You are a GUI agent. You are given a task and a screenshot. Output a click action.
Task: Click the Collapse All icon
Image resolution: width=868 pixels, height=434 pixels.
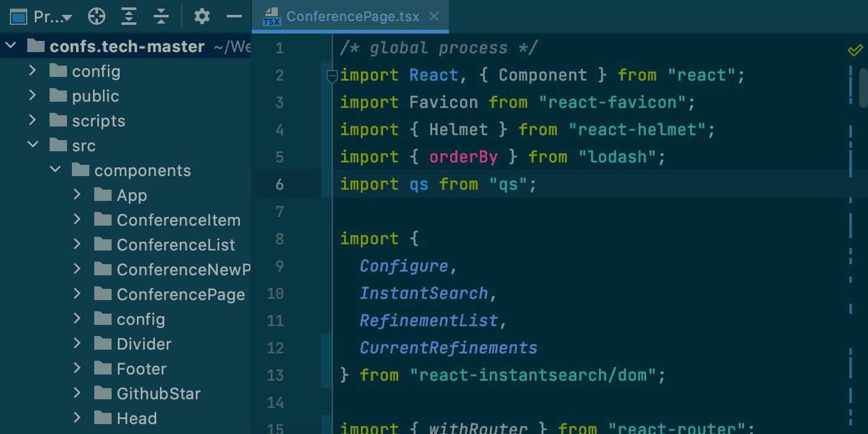tap(161, 17)
